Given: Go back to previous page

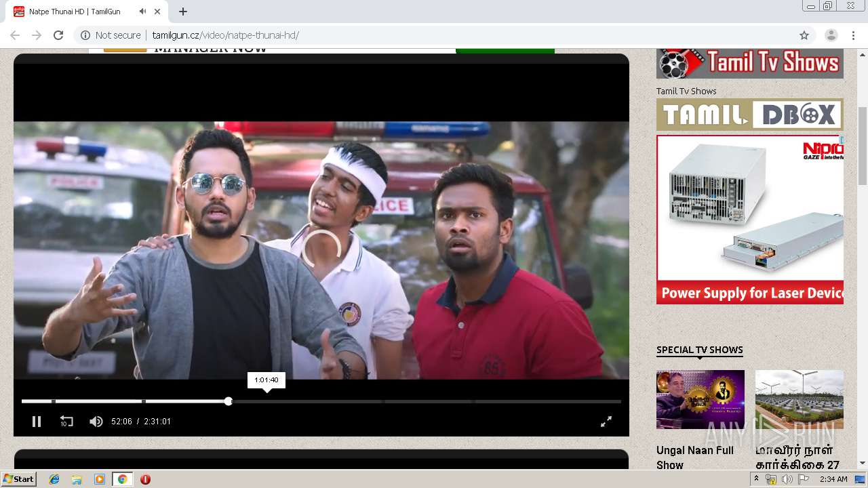Looking at the screenshot, I should [15, 35].
